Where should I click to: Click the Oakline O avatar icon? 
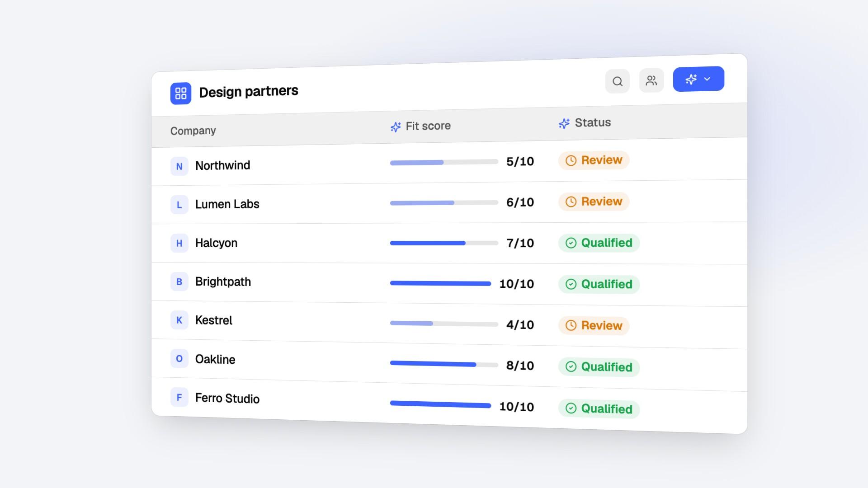(179, 358)
